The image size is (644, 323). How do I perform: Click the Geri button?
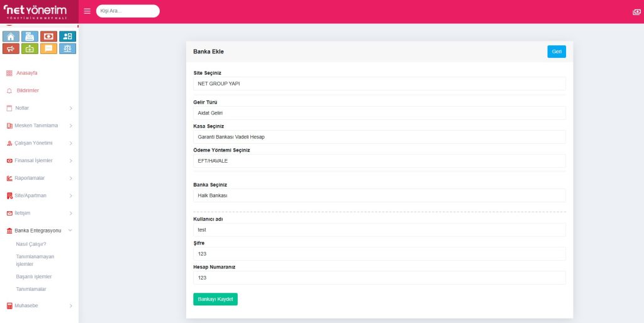[x=556, y=52]
